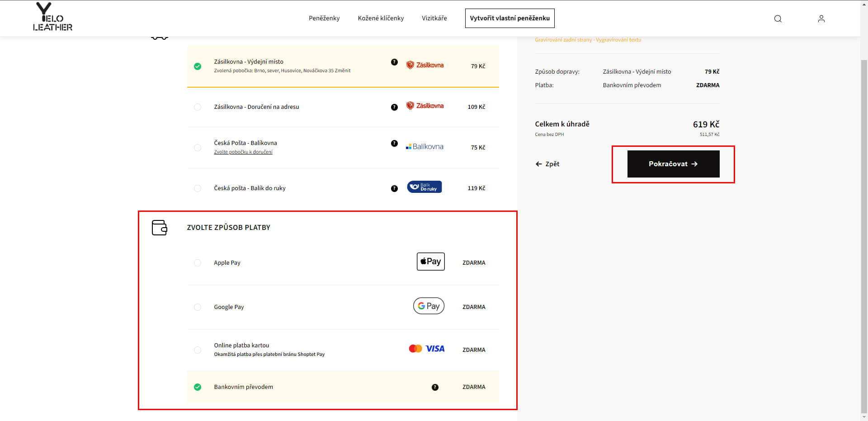Click the Zásilkovna logo in the Výdejní místo row
This screenshot has height=421, width=868.
[425, 65]
